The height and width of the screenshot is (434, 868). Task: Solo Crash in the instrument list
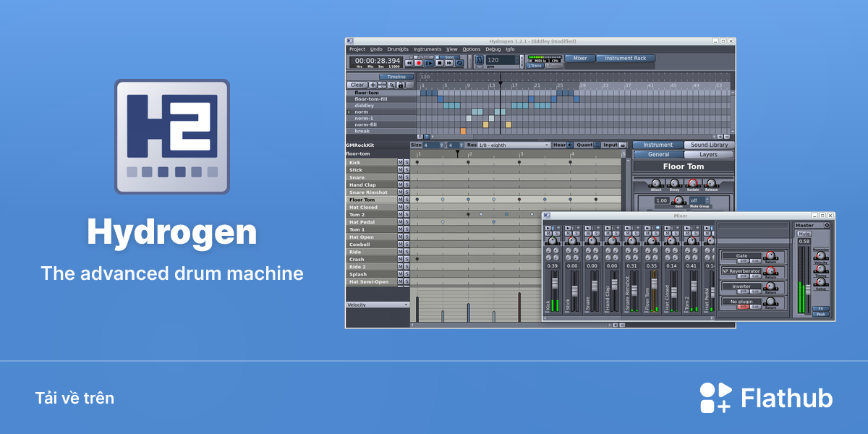pyautogui.click(x=407, y=259)
